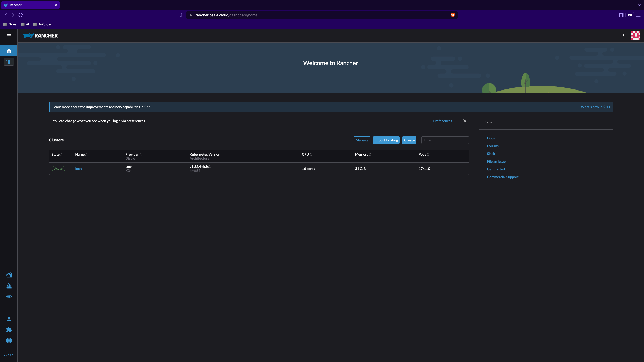Screen dimensions: 644x362
Task: Click the 31 GiB memory value
Action: pos(360,169)
